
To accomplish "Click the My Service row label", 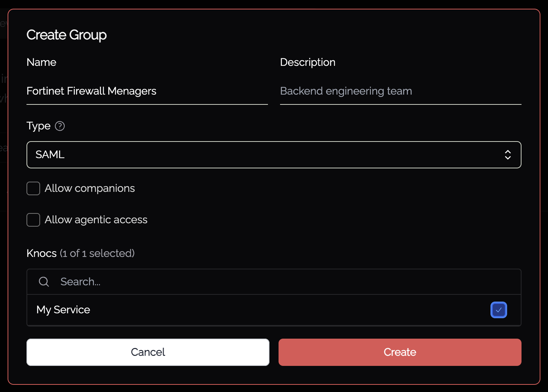I will pyautogui.click(x=63, y=310).
